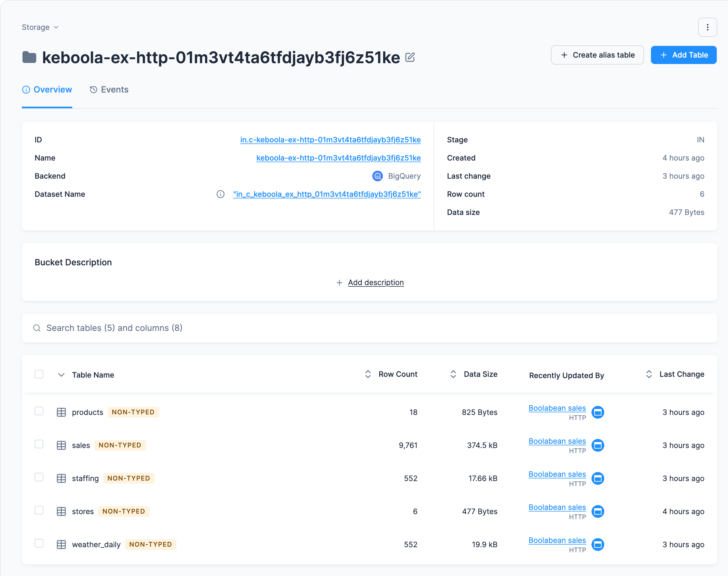The height and width of the screenshot is (576, 728).
Task: Click the table icon for sales row
Action: (x=61, y=445)
